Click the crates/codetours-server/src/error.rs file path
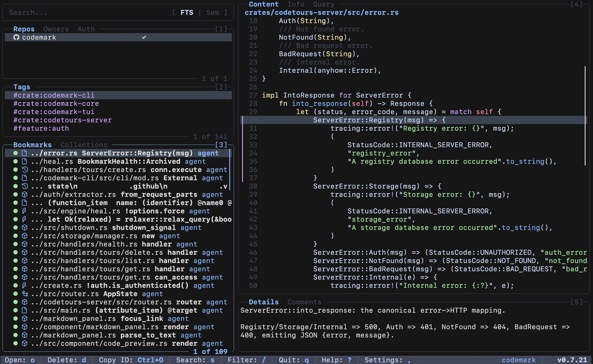Image resolution: width=593 pixels, height=364 pixels. point(322,13)
